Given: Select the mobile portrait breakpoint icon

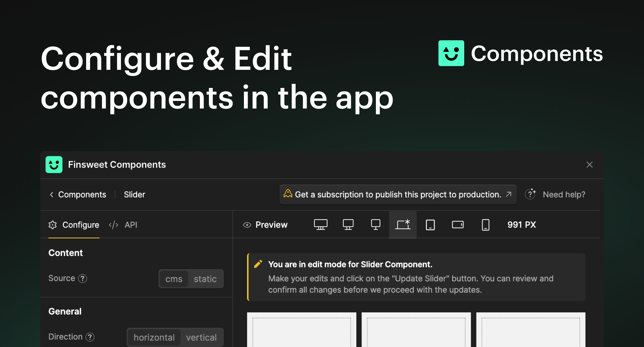Looking at the screenshot, I should point(485,225).
